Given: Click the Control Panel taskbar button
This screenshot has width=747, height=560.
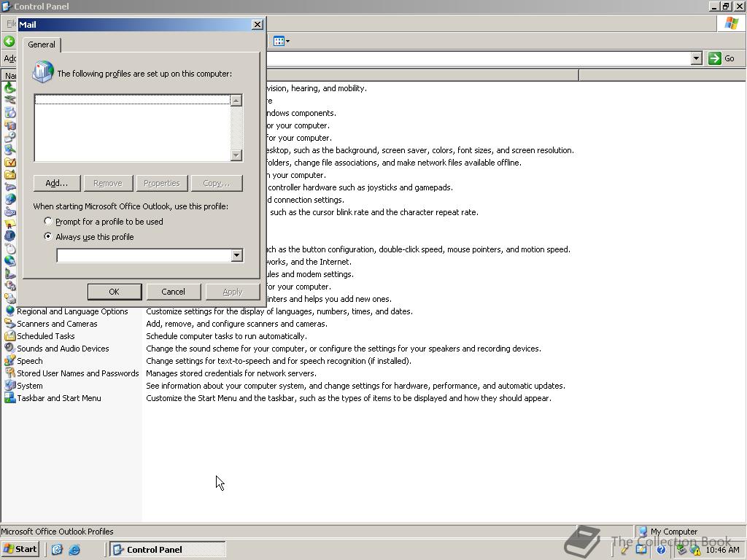Looking at the screenshot, I should click(x=167, y=549).
